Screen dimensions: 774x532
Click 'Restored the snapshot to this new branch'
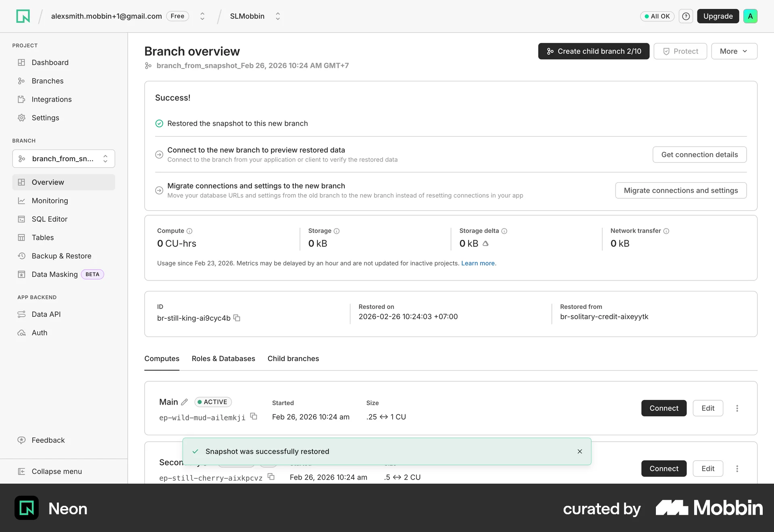click(x=237, y=123)
